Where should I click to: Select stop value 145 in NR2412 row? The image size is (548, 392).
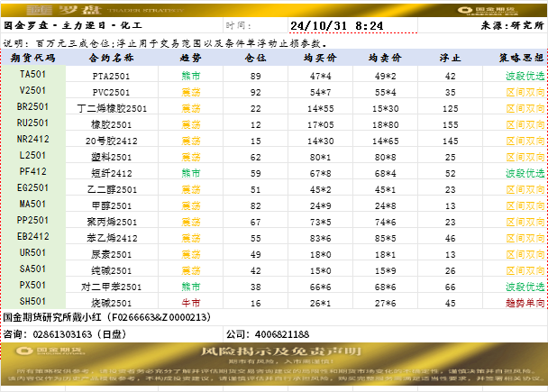coord(450,141)
